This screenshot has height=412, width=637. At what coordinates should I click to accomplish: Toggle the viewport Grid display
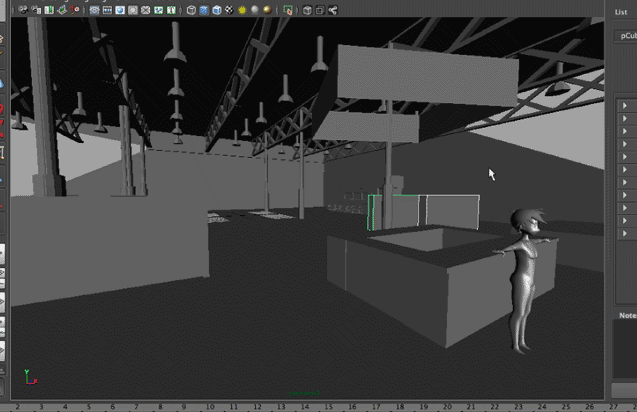pyautogui.click(x=95, y=9)
